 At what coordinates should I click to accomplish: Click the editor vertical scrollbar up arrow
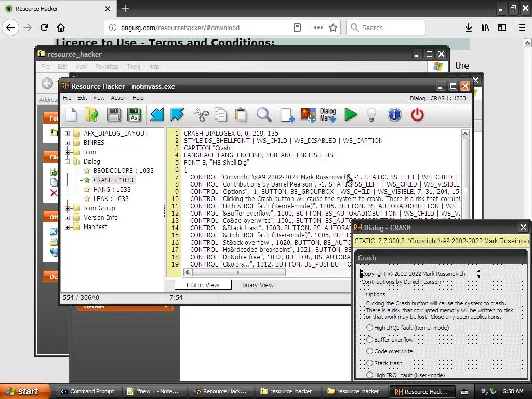[x=465, y=134]
